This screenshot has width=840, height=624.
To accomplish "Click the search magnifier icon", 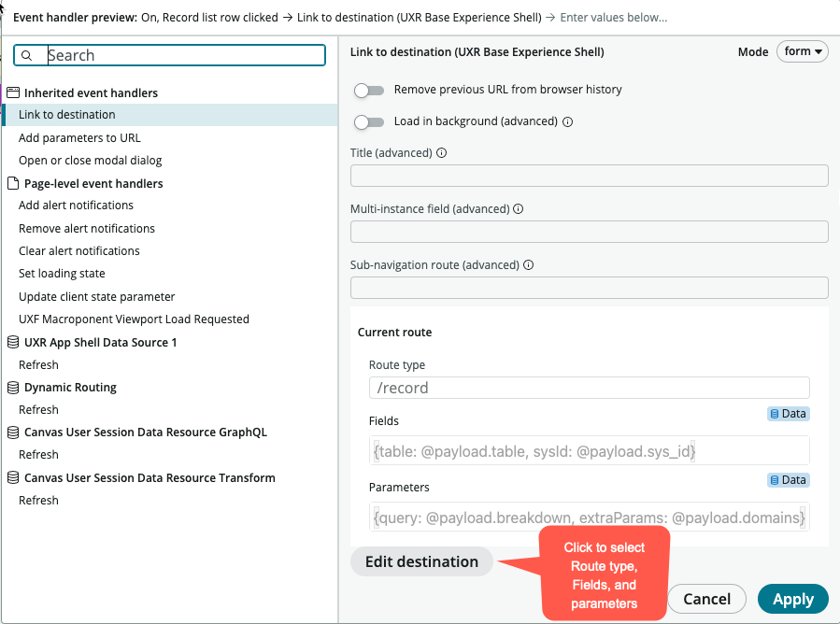I will coord(29,55).
